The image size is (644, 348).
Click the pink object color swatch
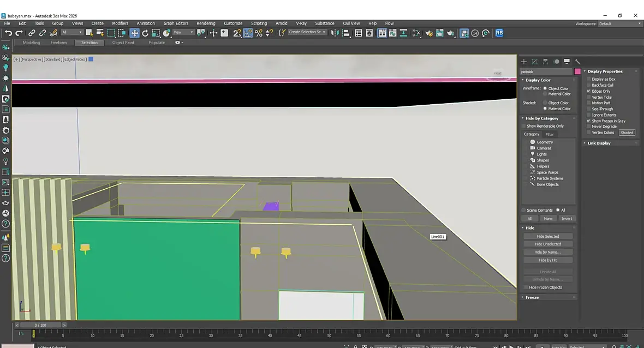pos(577,71)
